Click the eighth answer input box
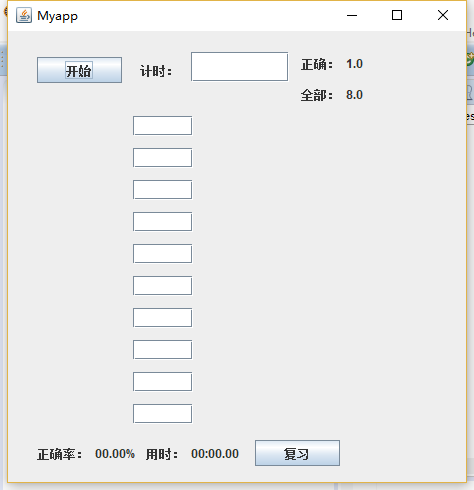Viewport: 474px width, 490px height. tap(162, 350)
